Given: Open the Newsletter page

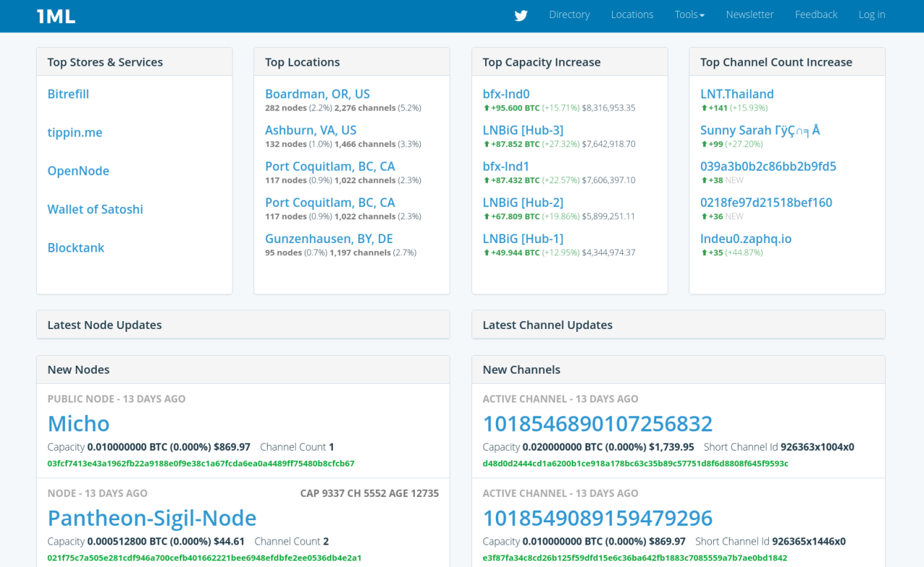Looking at the screenshot, I should [x=749, y=15].
